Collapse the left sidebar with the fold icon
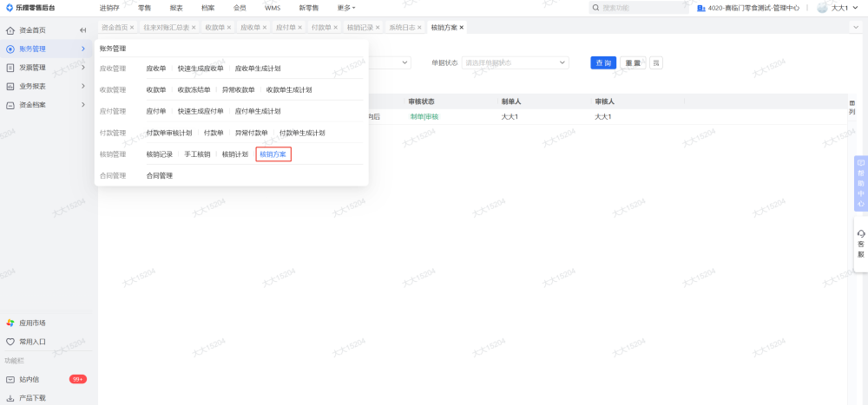868x405 pixels. tap(83, 29)
